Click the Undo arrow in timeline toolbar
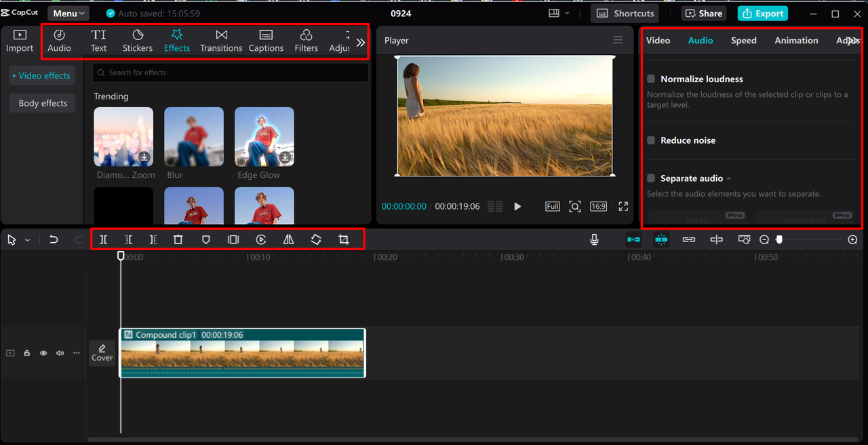 [54, 239]
